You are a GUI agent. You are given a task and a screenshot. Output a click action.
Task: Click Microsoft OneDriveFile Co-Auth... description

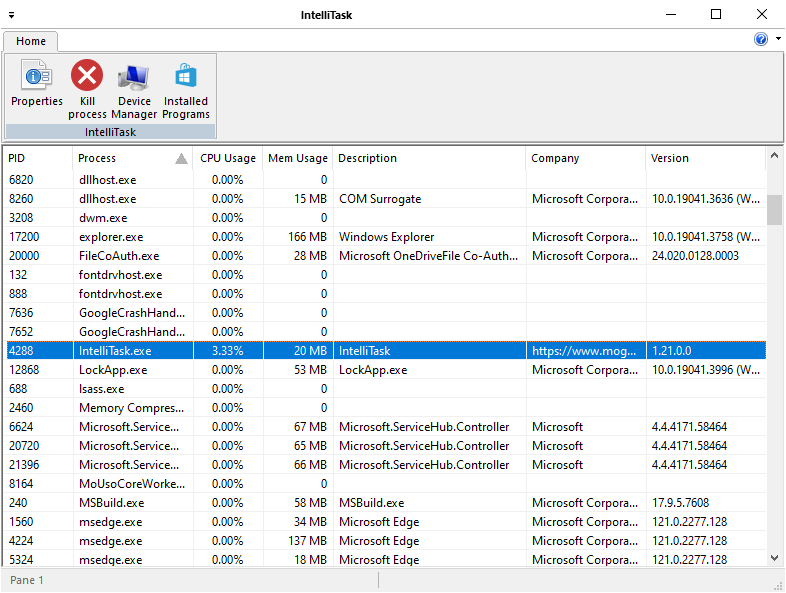click(x=429, y=256)
